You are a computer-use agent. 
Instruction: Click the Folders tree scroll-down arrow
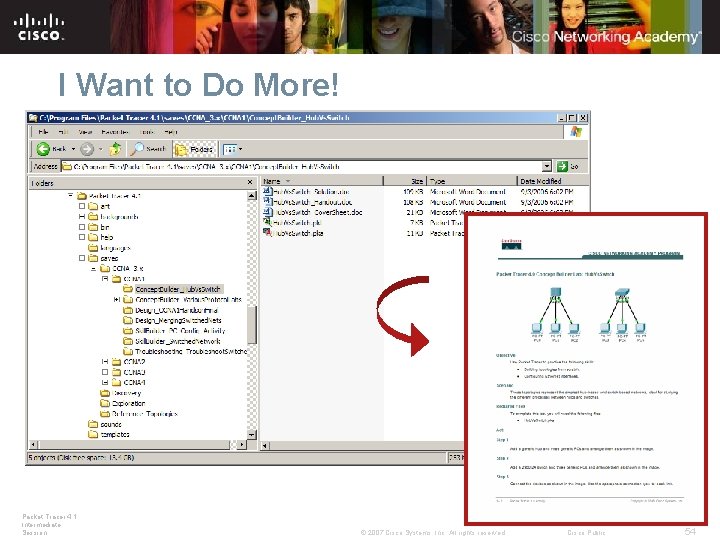pos(252,434)
